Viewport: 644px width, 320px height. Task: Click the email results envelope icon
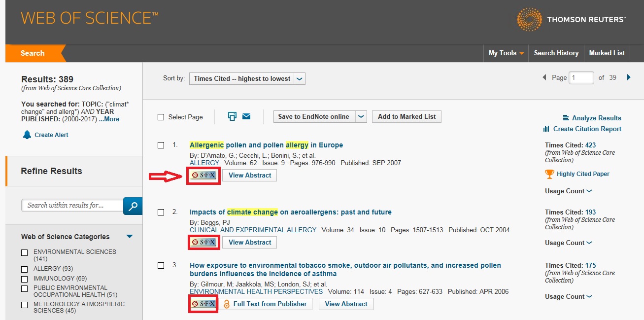246,116
